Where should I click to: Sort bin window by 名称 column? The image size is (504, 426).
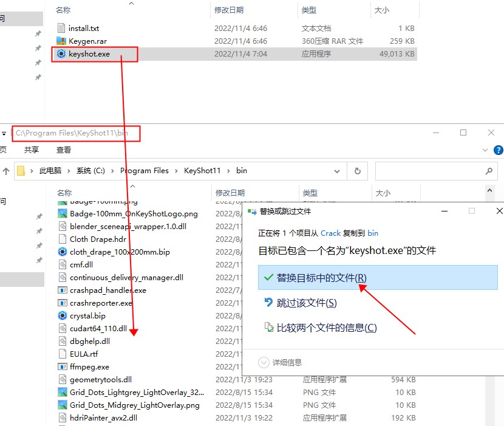tap(64, 193)
